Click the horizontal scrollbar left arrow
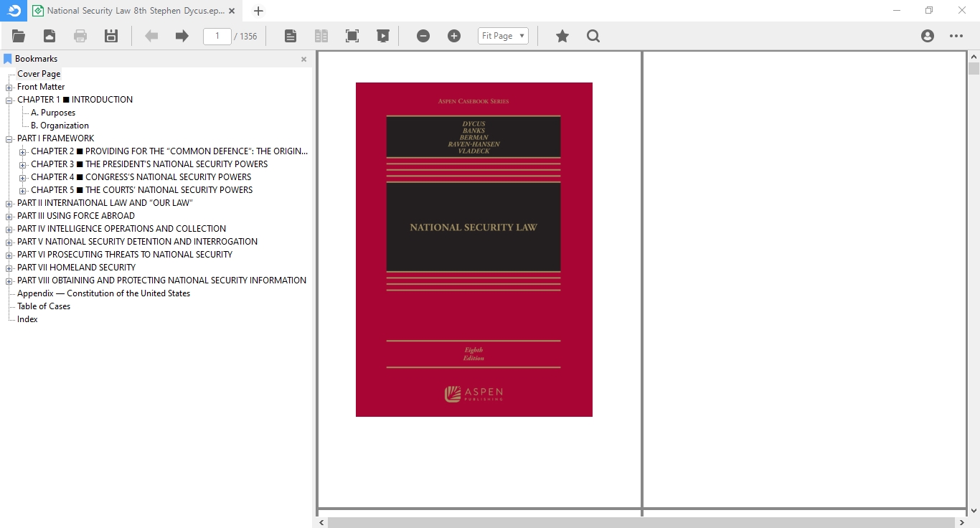The image size is (980, 528). point(321,522)
